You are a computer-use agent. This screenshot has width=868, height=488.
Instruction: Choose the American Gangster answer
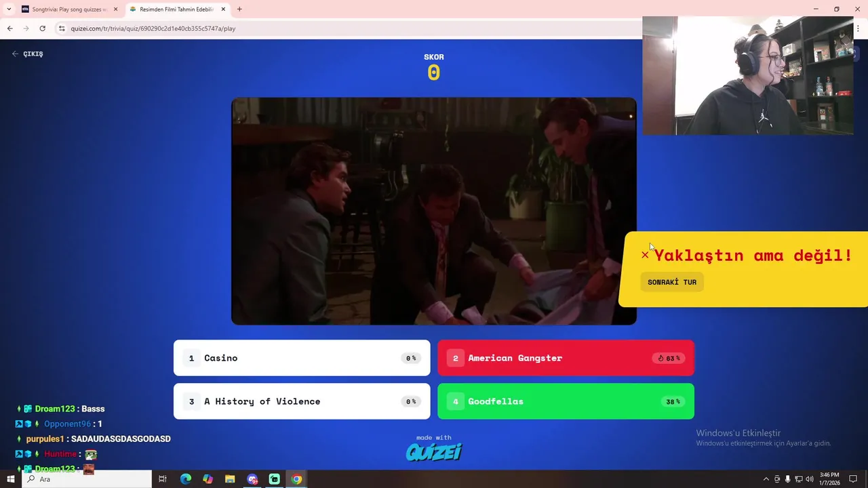(x=566, y=358)
